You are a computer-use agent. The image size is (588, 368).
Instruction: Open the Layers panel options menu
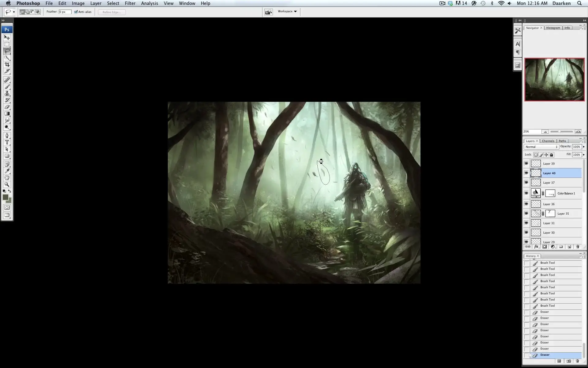pos(584,142)
